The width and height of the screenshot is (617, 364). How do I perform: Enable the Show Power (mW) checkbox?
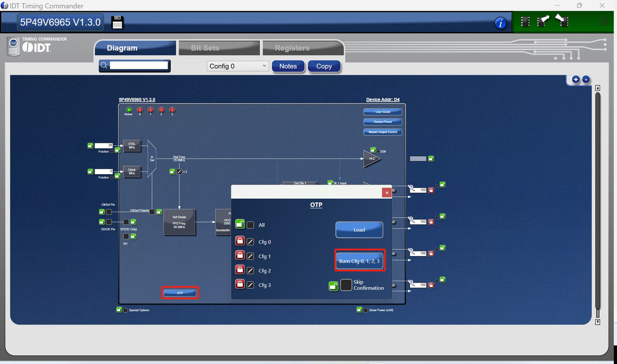click(365, 310)
